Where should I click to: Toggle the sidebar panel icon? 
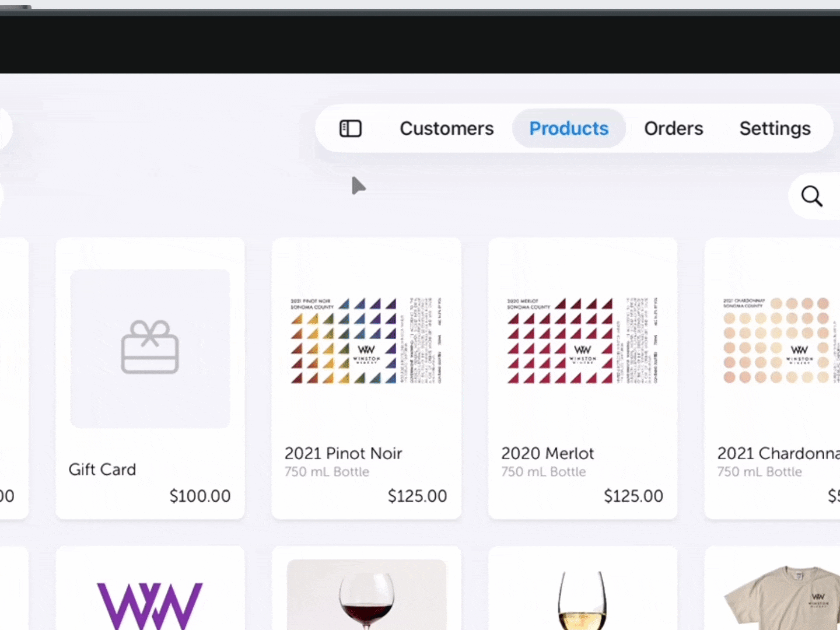[x=351, y=128]
